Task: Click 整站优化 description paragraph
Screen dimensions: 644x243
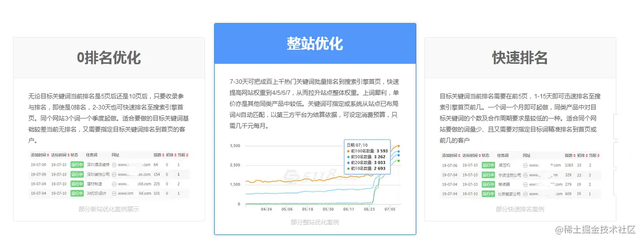Action: pyautogui.click(x=315, y=104)
